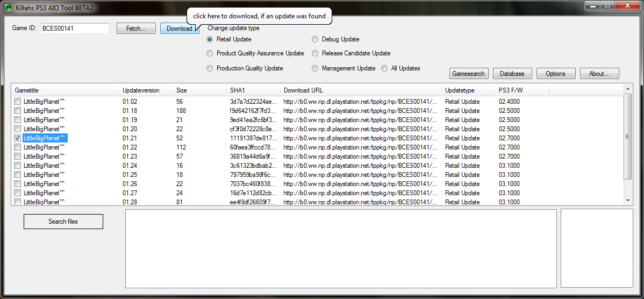Sort by the PS3 F/W column header
The height and width of the screenshot is (299, 644).
(523, 90)
